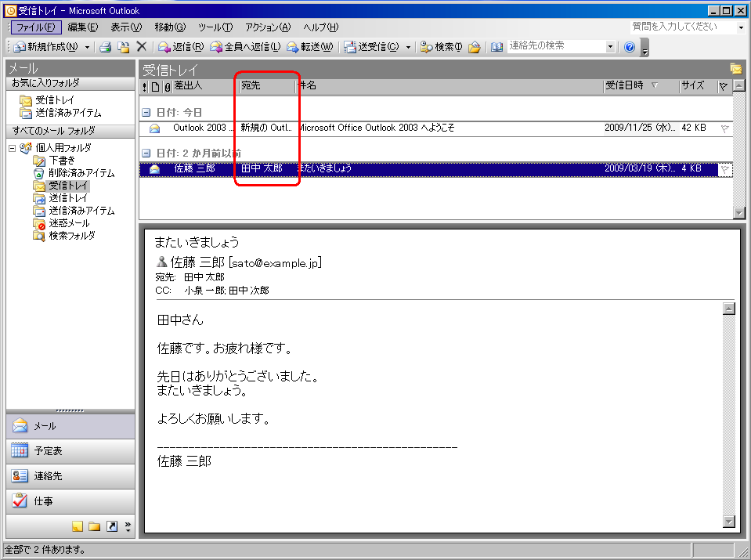
Task: Click the open-folder icon after 検索
Action: (474, 47)
